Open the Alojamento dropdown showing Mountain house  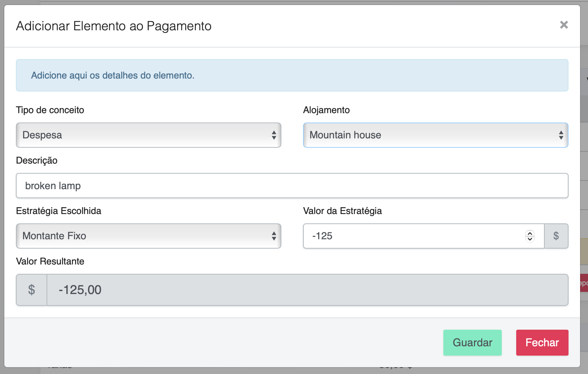435,135
